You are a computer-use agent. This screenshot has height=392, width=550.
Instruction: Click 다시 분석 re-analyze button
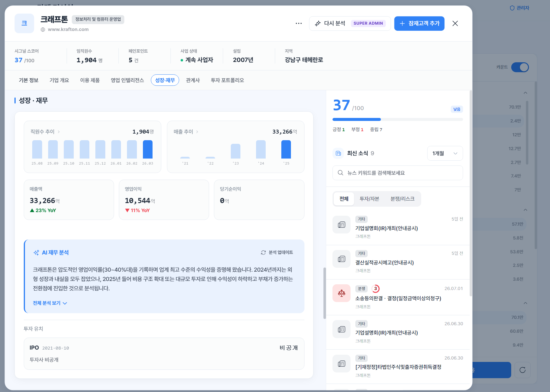(x=350, y=23)
